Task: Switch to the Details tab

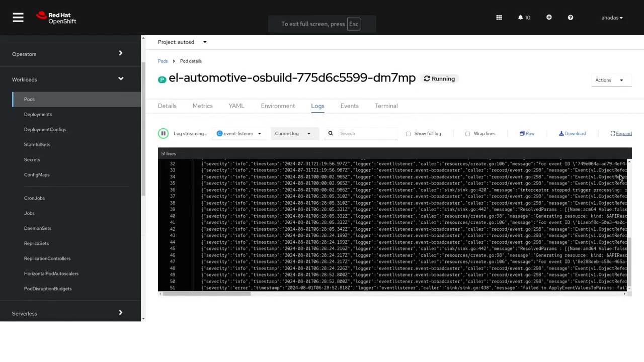Action: [x=167, y=106]
